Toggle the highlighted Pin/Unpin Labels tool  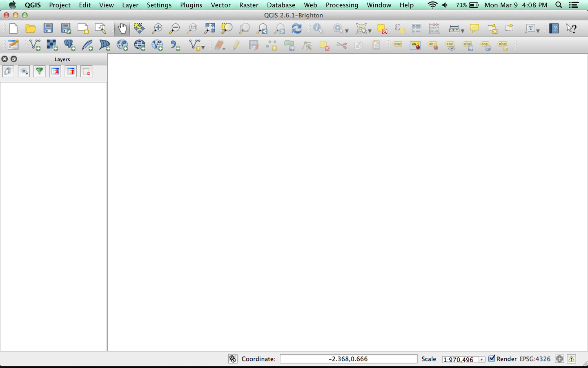[415, 45]
